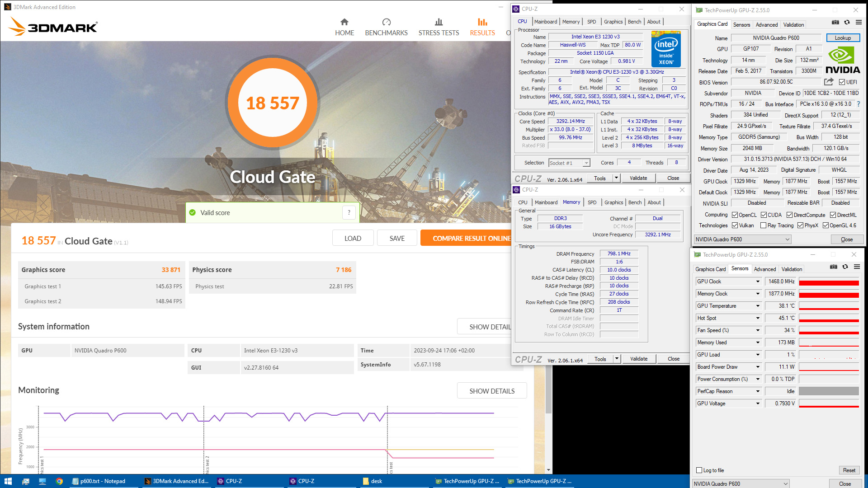Click COMPARE RESULT ONLINE button
868x488 pixels.
click(466, 238)
